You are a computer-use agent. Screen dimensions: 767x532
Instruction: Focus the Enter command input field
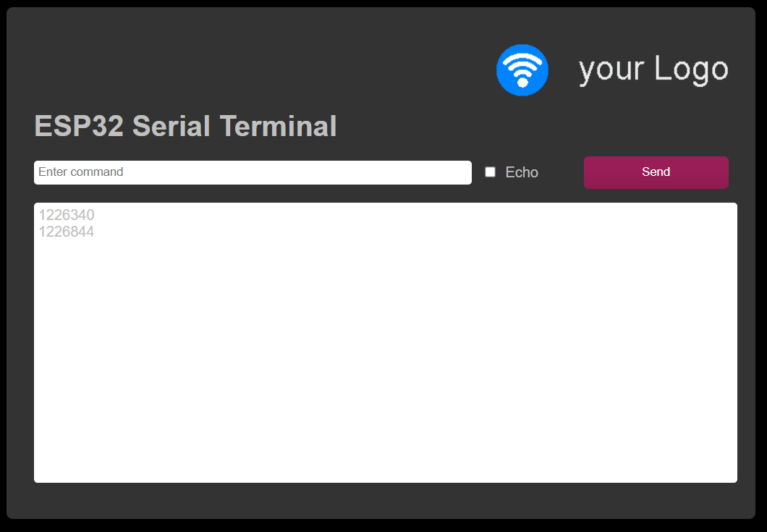tap(253, 172)
